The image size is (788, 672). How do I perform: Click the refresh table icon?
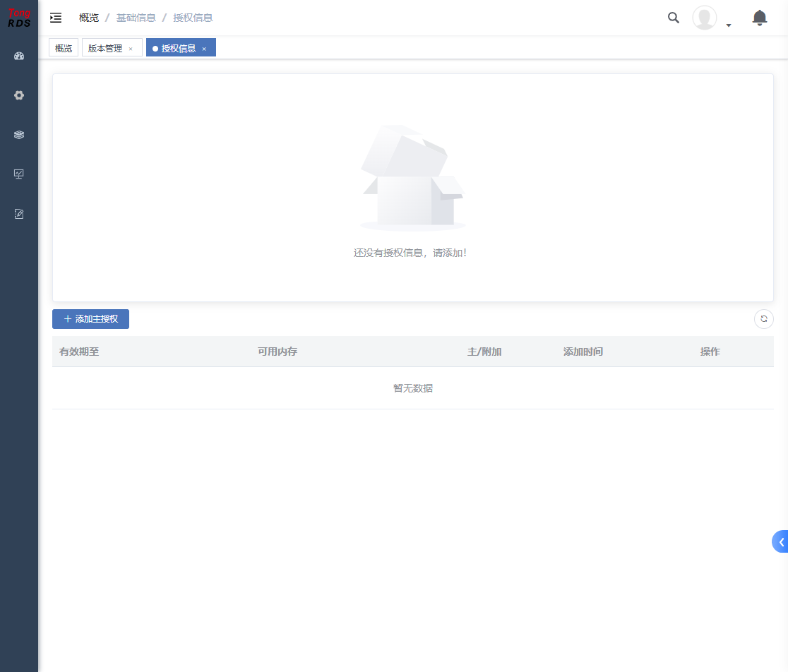[763, 319]
